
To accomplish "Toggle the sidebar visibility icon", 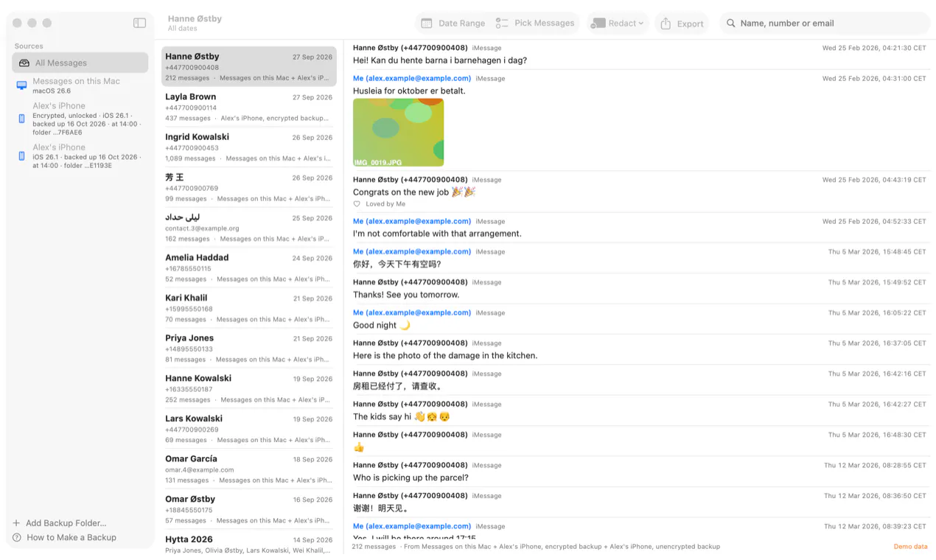I will (139, 23).
